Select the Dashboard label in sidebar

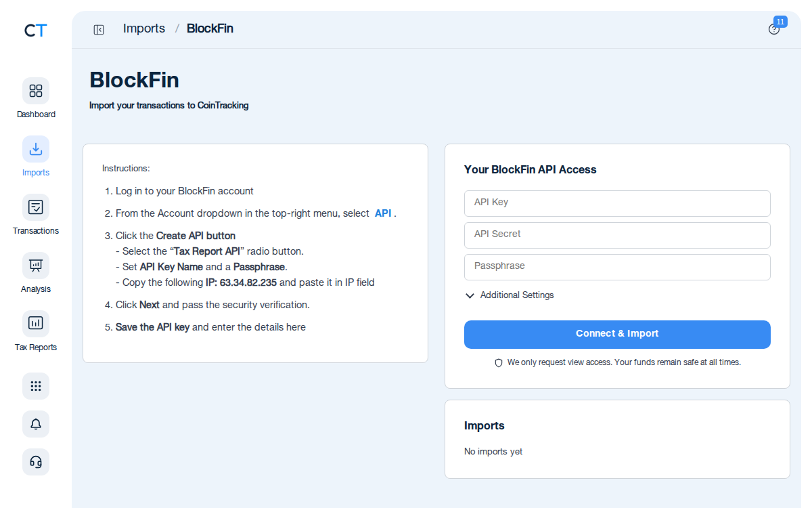click(36, 114)
